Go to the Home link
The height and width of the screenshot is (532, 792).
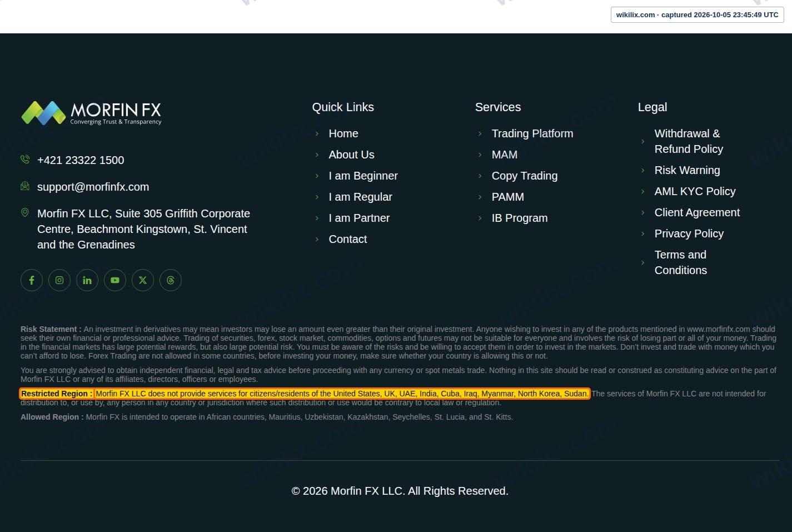coord(343,133)
